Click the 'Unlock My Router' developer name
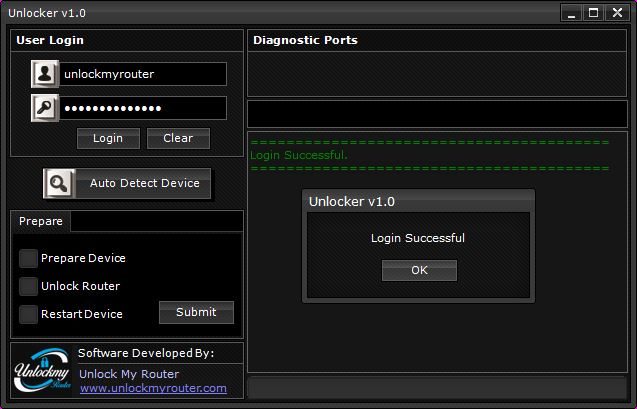Screen dimensions: 637x409 [x=129, y=374]
